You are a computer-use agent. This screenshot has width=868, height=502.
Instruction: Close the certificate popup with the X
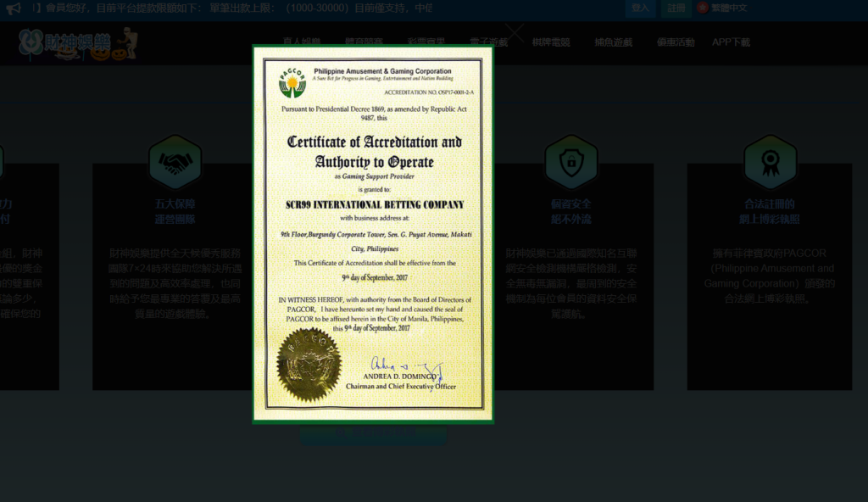tap(515, 33)
